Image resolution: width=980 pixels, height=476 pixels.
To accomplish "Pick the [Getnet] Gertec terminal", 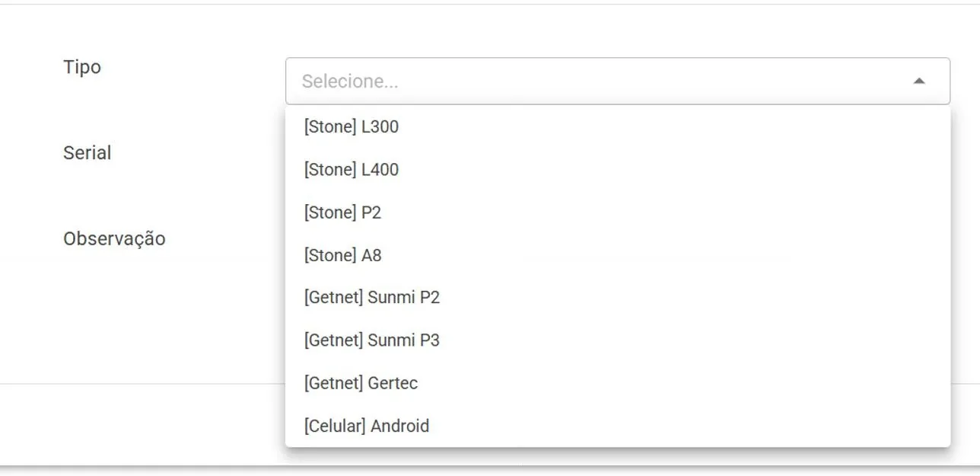I will click(618, 383).
